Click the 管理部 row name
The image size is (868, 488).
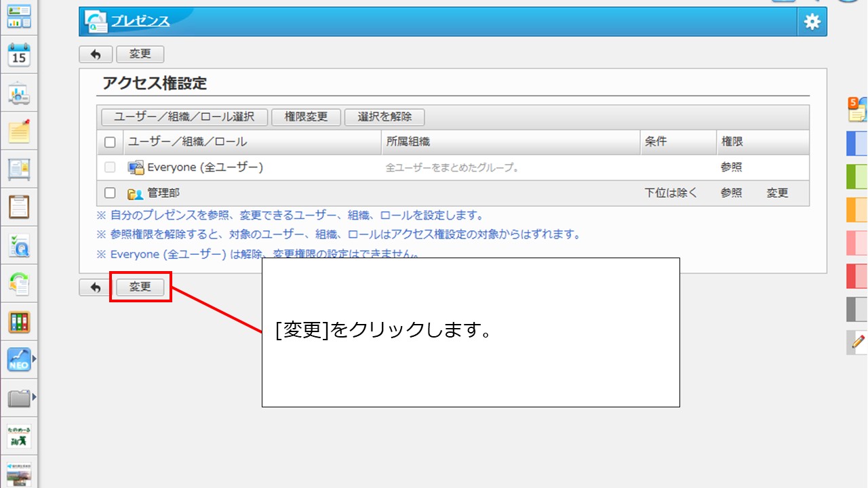(x=163, y=193)
